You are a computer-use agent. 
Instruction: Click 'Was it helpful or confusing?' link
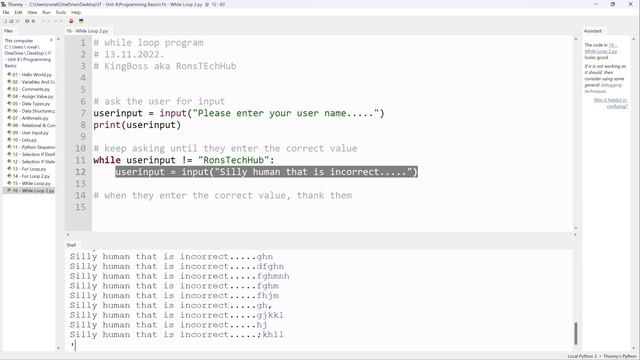tap(611, 103)
